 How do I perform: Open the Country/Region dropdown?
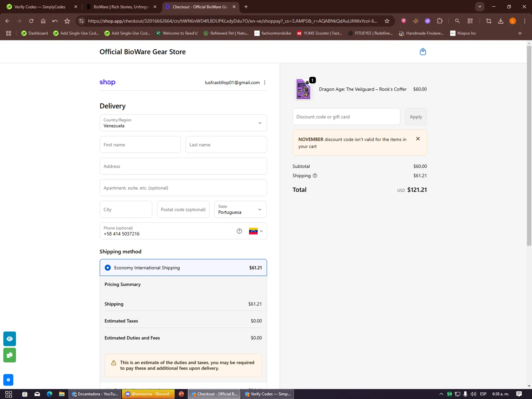click(x=183, y=123)
